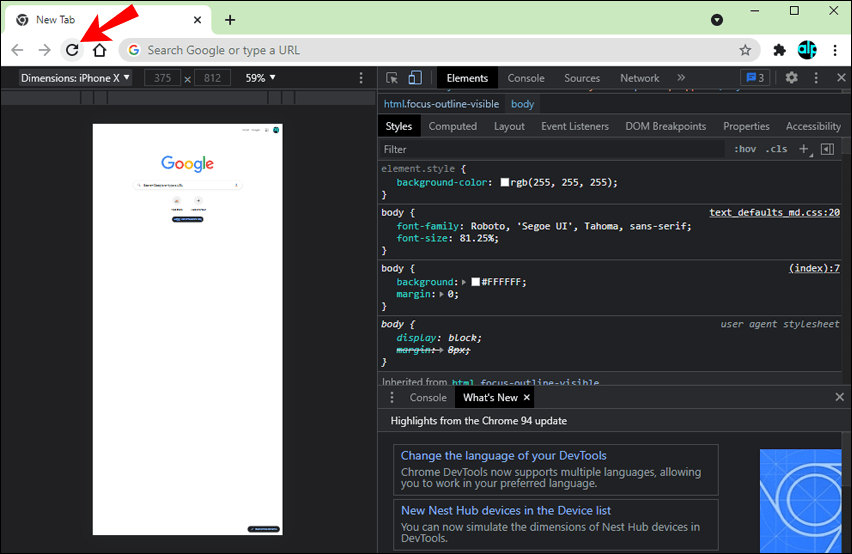Switch to the Sources tab
The height and width of the screenshot is (554, 852).
[582, 78]
